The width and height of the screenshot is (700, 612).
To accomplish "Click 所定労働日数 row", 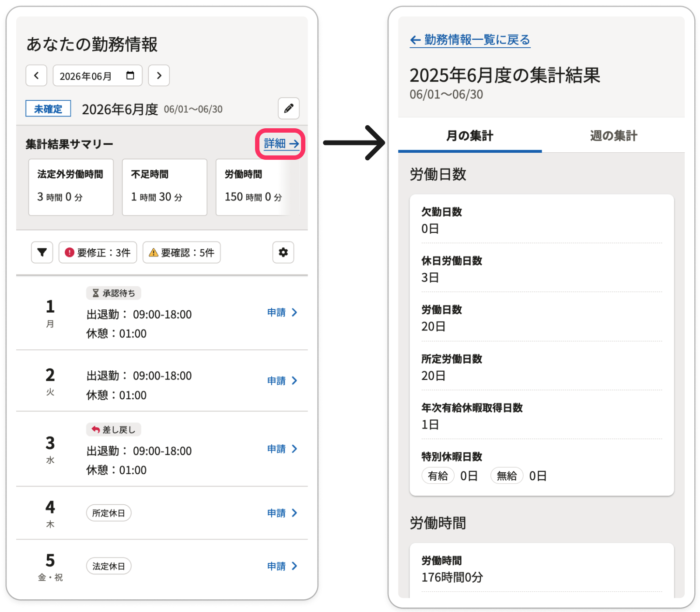I will tap(542, 367).
